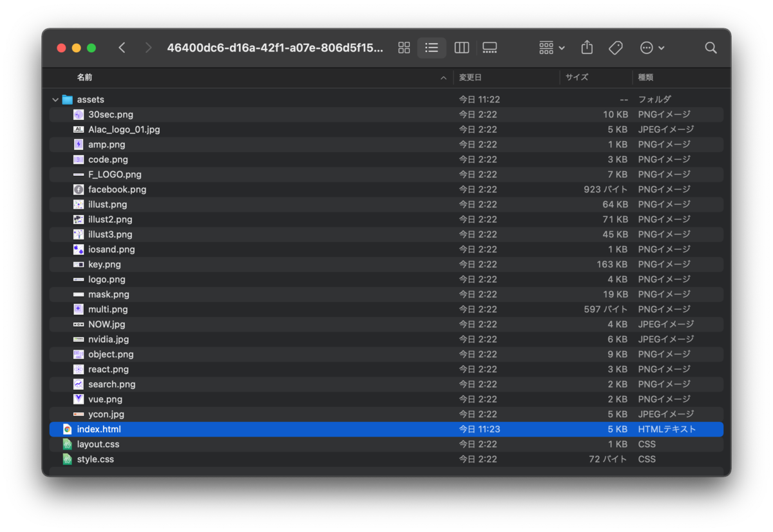Go forward with the right chevron
The image size is (773, 532).
[148, 48]
